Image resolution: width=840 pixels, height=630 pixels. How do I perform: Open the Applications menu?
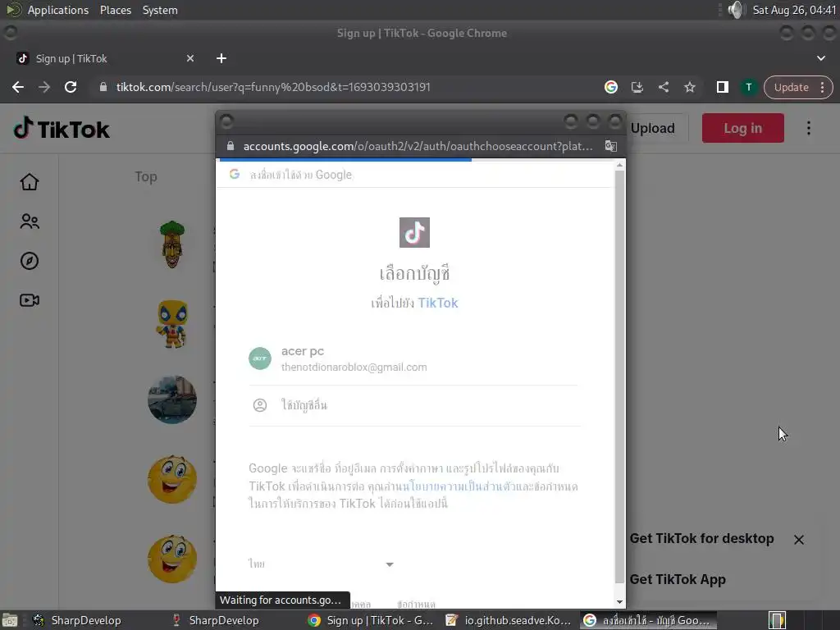coord(58,10)
